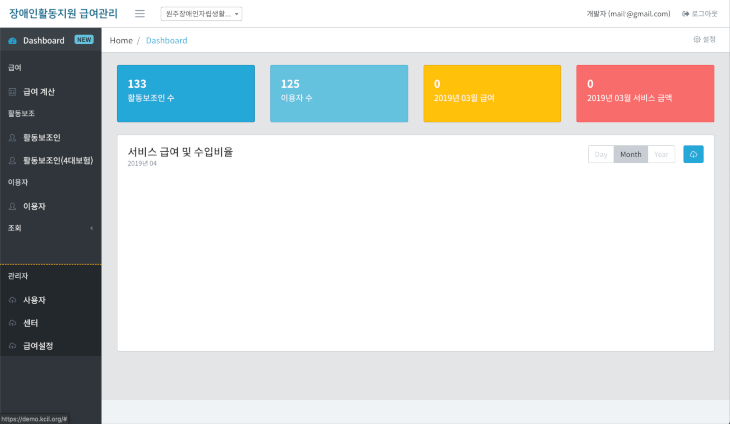Click the hamburger menu icon in header
This screenshot has height=424, width=730.
140,14
